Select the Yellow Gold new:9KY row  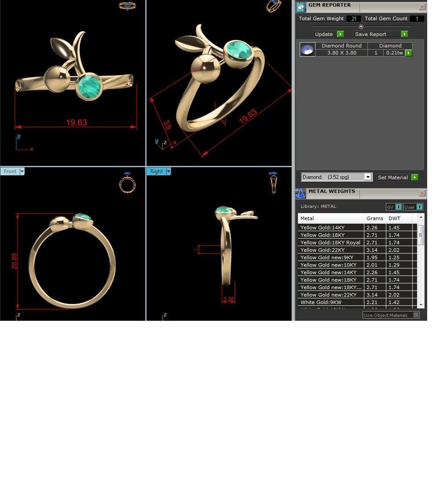click(357, 257)
